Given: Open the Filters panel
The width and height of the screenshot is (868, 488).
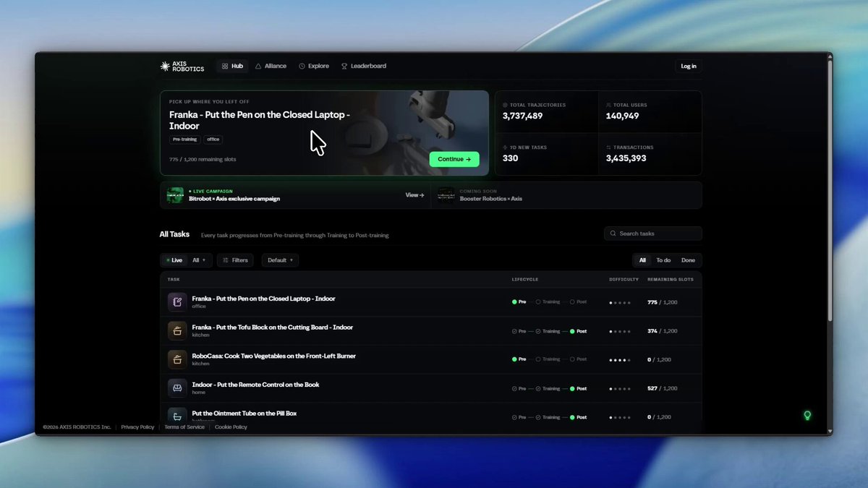Looking at the screenshot, I should pos(235,260).
